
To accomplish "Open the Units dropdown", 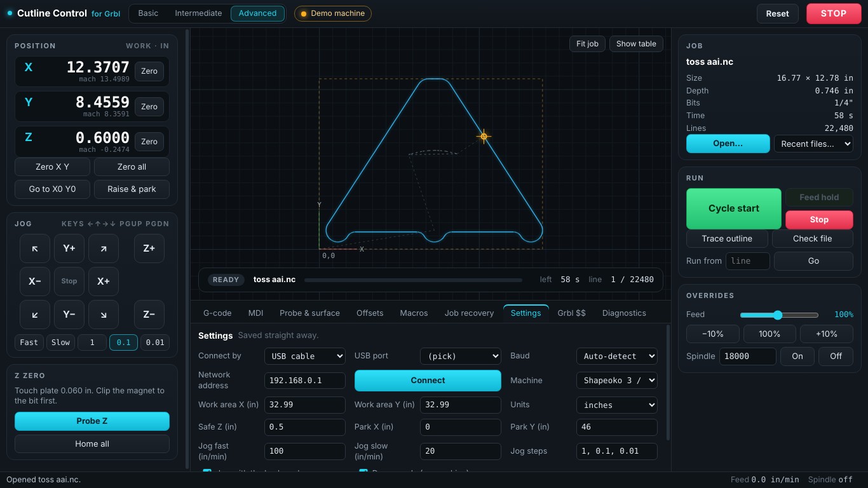I will point(617,405).
